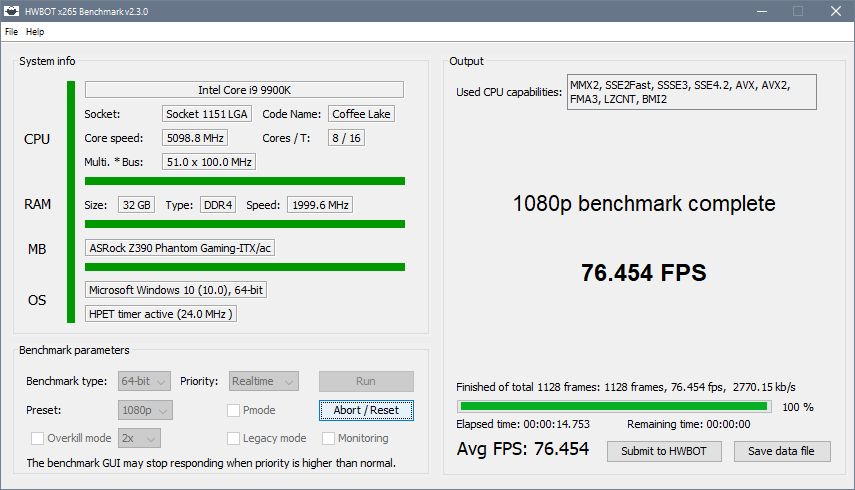Click the 32 GB RAM size value
The height and width of the screenshot is (490, 855).
[136, 205]
